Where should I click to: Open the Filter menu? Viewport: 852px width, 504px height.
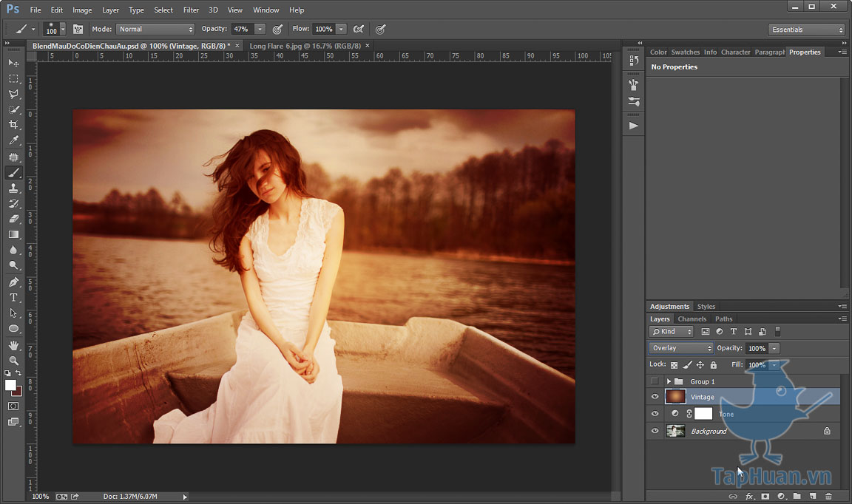pos(191,10)
